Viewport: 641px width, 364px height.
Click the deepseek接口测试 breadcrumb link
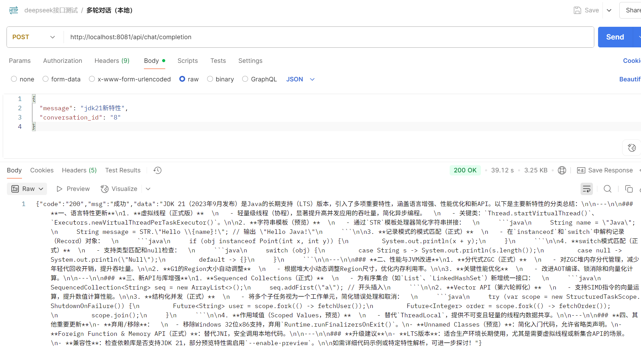tap(51, 10)
